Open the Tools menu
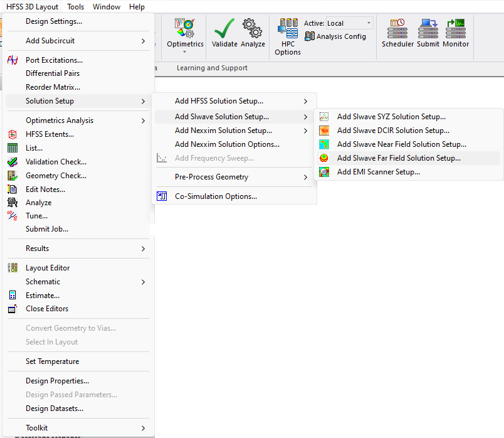 (76, 6)
